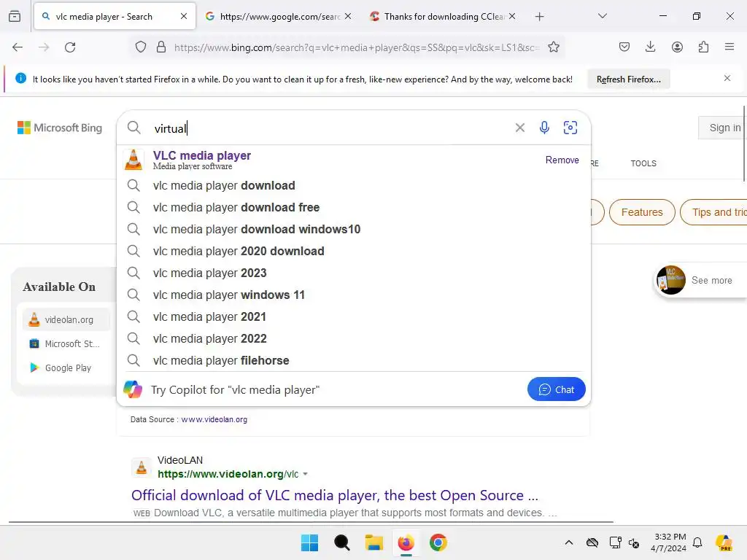List all tabs dropdown arrow
This screenshot has height=560, width=747.
coord(602,16)
